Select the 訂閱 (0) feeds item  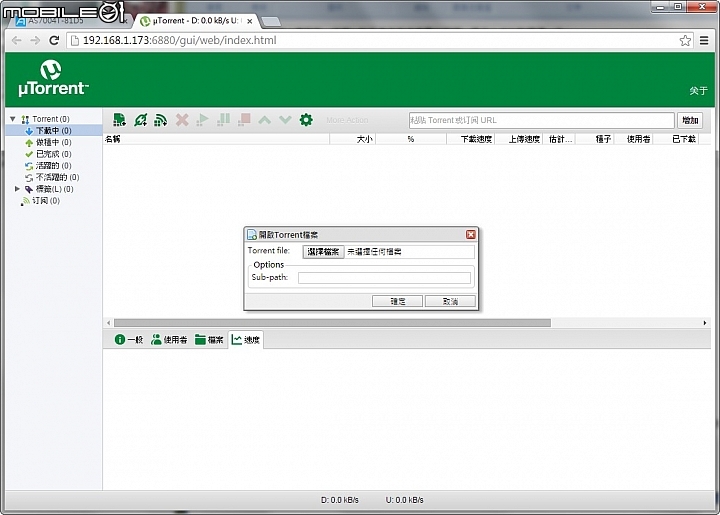pos(46,201)
